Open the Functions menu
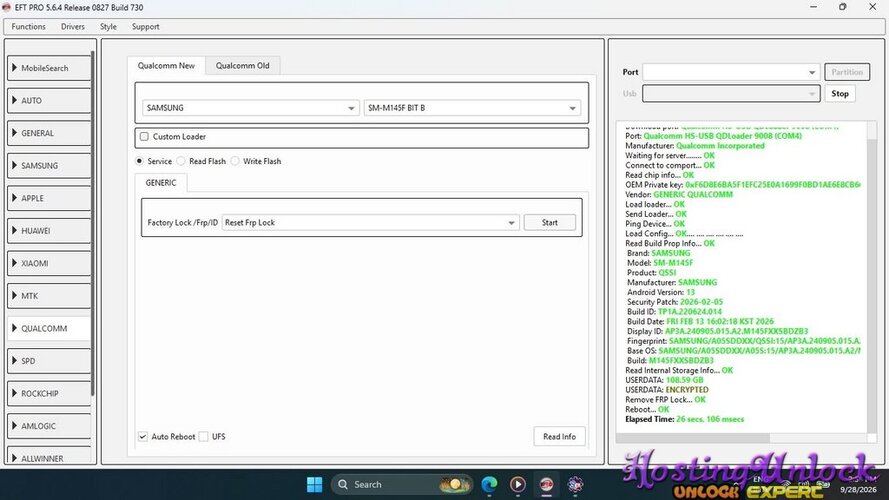This screenshot has width=889, height=500. [28, 27]
